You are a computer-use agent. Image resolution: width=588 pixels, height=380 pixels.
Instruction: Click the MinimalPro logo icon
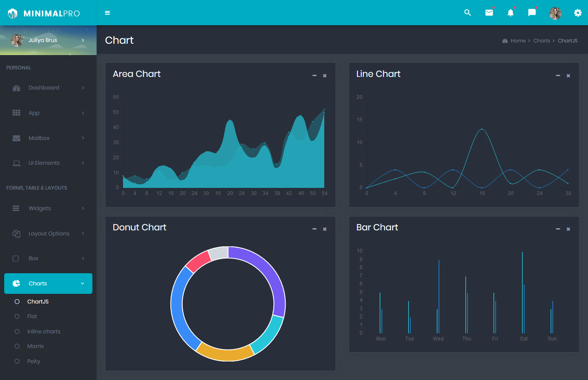[x=13, y=13]
